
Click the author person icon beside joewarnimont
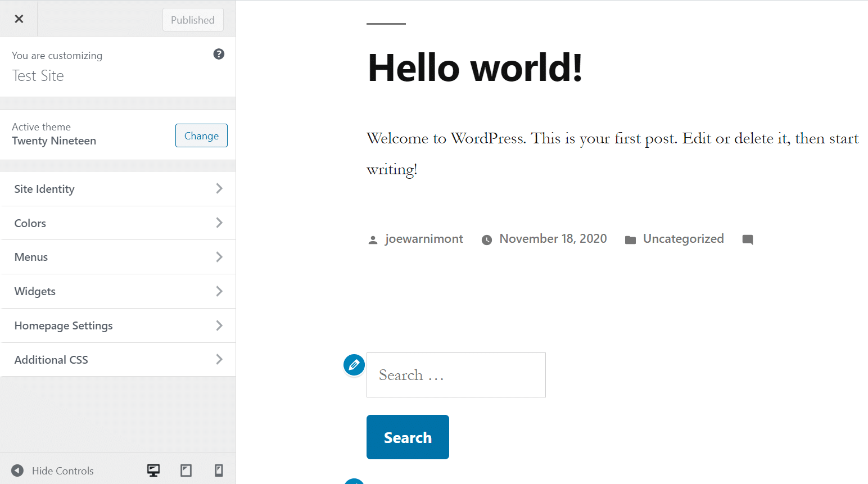pos(372,239)
